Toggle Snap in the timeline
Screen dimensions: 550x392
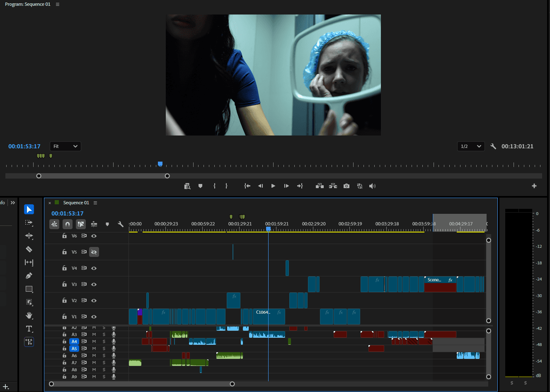tap(68, 224)
